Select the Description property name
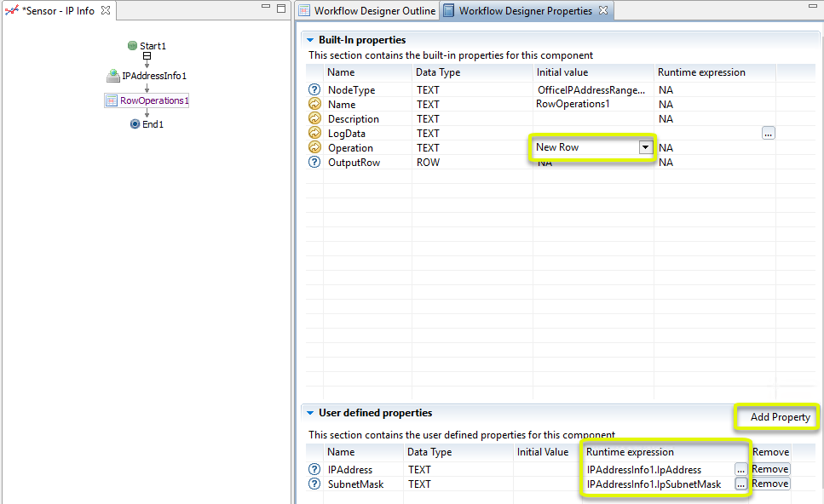The height and width of the screenshot is (504, 824). point(353,119)
